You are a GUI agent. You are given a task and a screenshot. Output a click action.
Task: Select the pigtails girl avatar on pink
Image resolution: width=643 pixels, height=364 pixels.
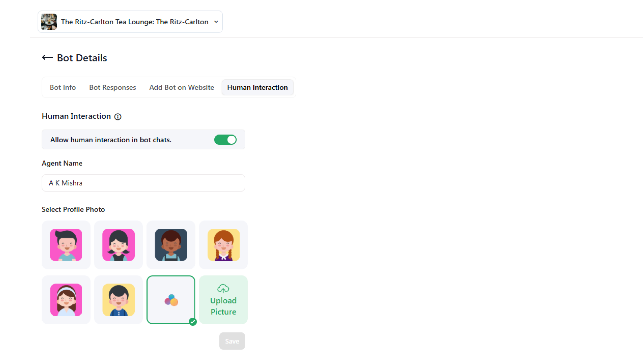118,245
